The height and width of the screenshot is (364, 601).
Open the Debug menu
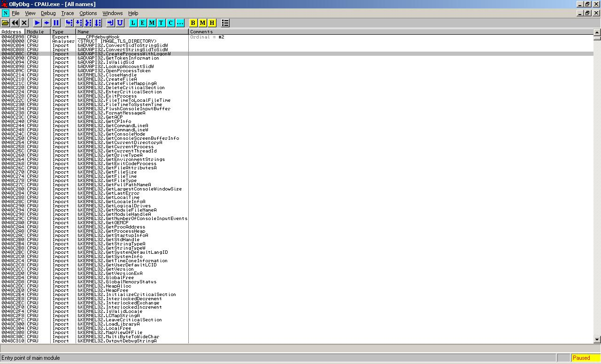tap(48, 13)
